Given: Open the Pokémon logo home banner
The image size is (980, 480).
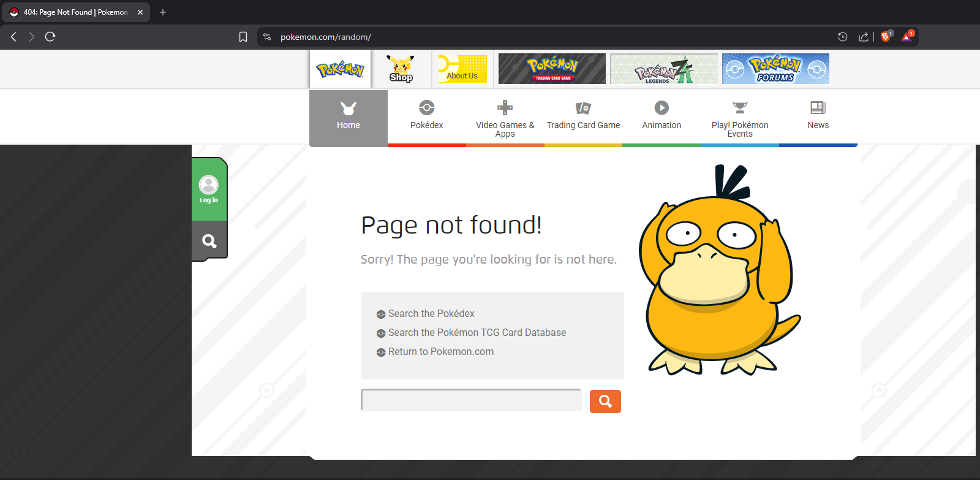Looking at the screenshot, I should tap(341, 69).
